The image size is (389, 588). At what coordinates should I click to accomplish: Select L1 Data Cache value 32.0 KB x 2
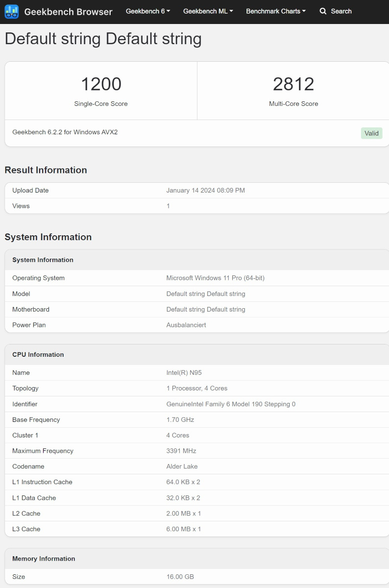(183, 498)
